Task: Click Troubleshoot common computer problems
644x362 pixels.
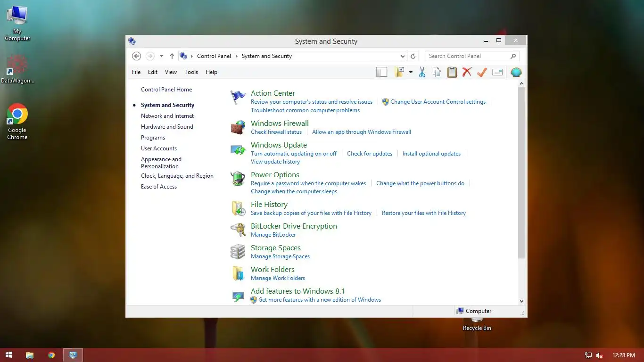Action: click(305, 110)
